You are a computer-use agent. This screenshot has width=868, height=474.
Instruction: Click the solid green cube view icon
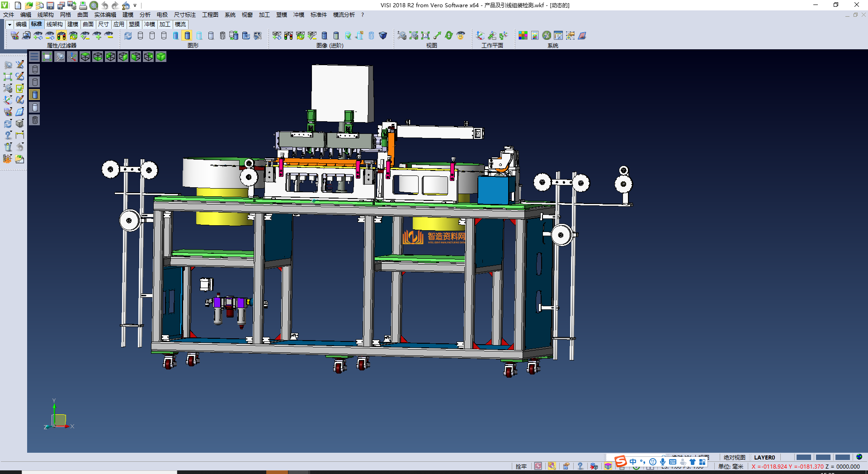pos(161,57)
